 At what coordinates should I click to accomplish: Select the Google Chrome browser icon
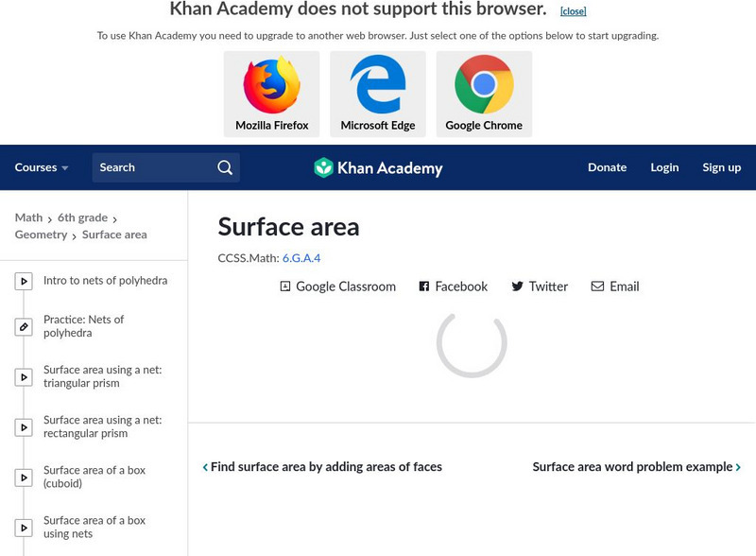click(484, 87)
